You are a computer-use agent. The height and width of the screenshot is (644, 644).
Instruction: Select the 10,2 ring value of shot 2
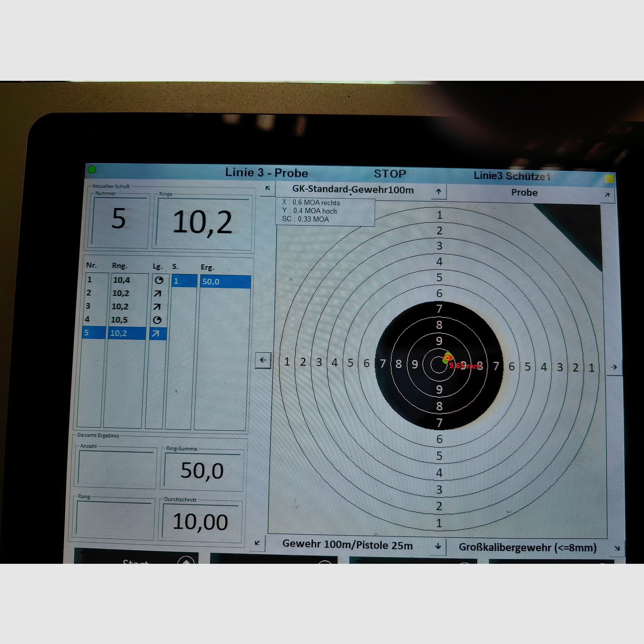[121, 293]
